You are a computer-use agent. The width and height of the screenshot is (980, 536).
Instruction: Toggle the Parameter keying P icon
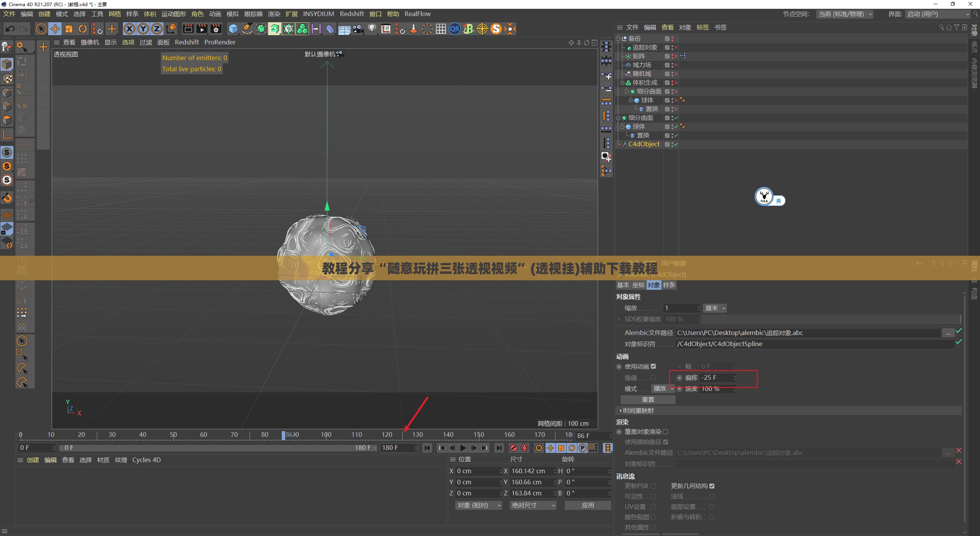583,448
